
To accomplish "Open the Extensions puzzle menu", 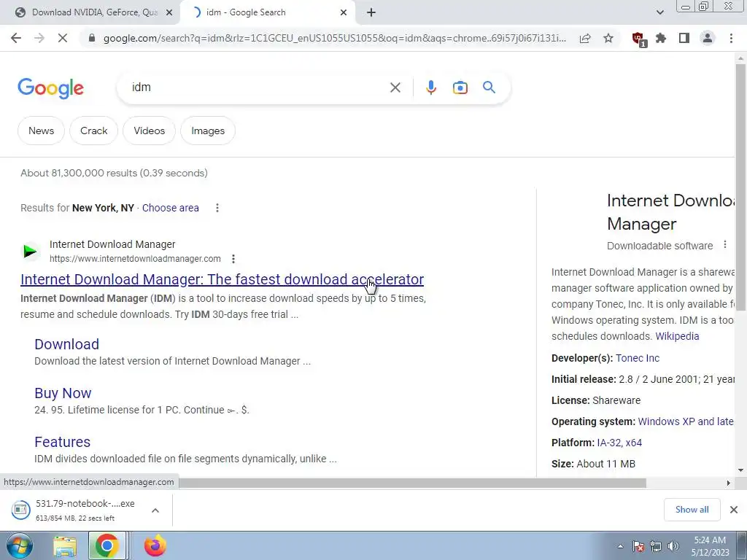I will [661, 38].
